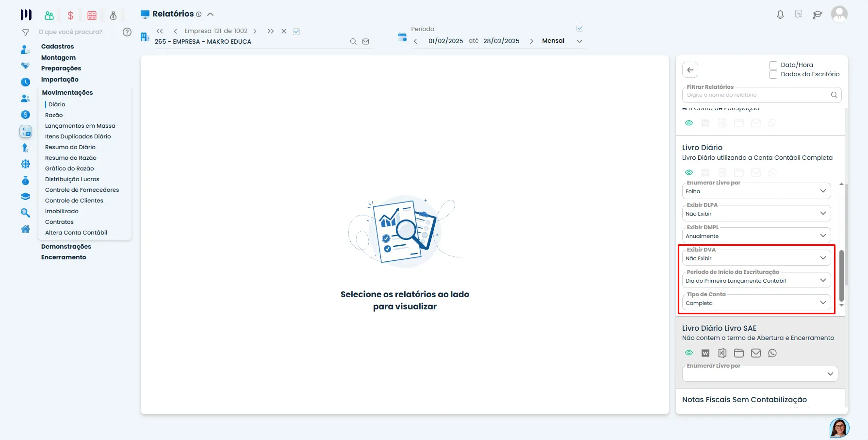Click the Filtrar Relatórios search field
Viewport: 868px width, 440px height.
pos(762,95)
